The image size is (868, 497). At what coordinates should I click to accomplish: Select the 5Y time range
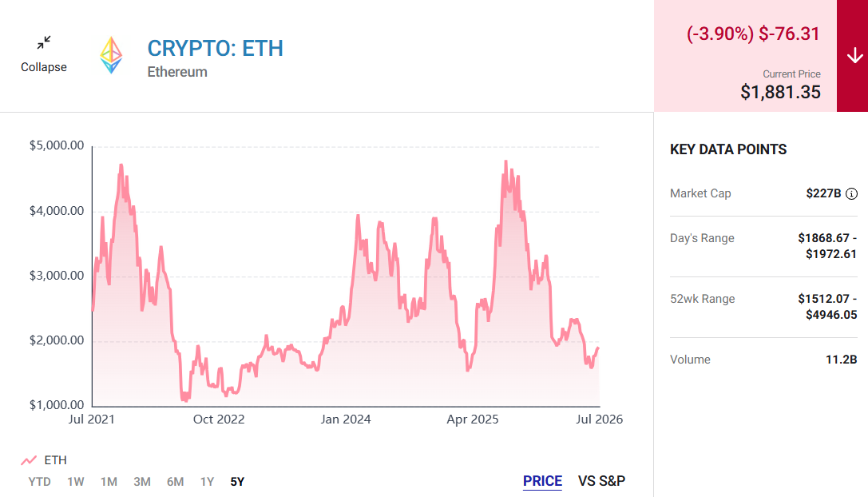(237, 482)
